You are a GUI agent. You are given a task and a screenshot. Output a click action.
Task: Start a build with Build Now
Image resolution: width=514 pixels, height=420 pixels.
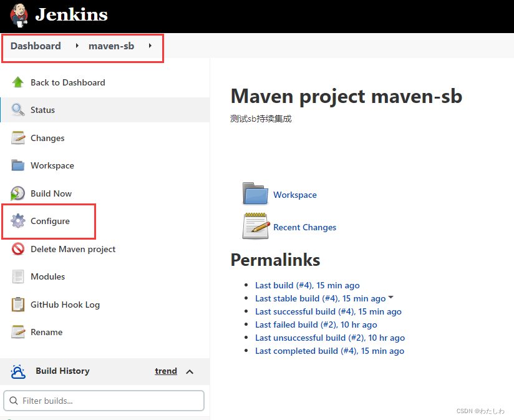click(x=51, y=193)
